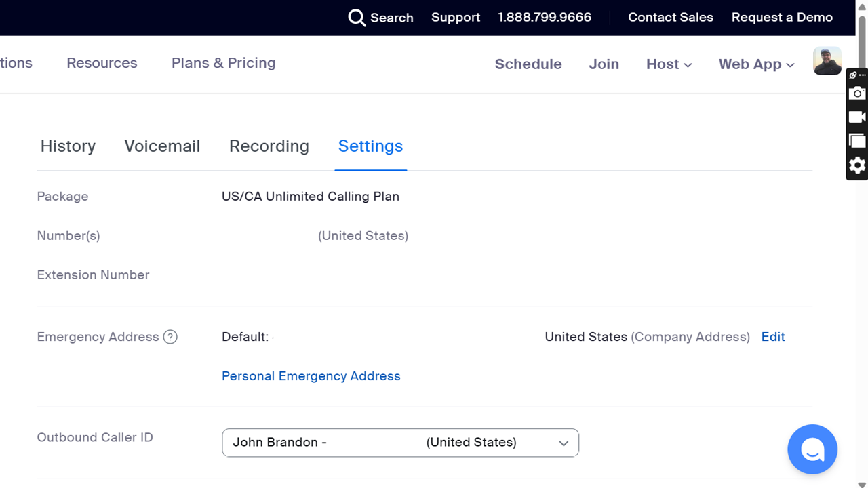Expand the Web App dropdown menu
Image resolution: width=868 pixels, height=488 pixels.
[757, 64]
